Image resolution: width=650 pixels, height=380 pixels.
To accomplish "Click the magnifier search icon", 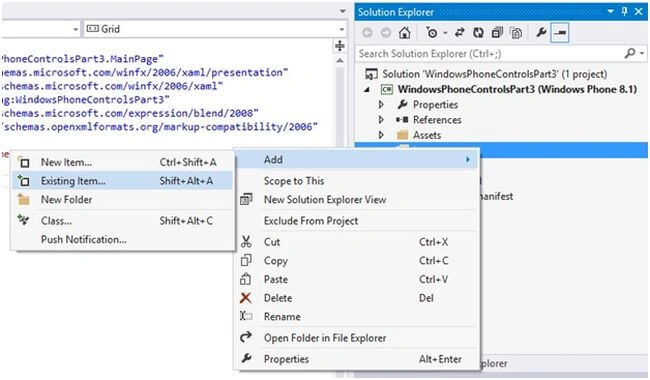I will [x=630, y=53].
